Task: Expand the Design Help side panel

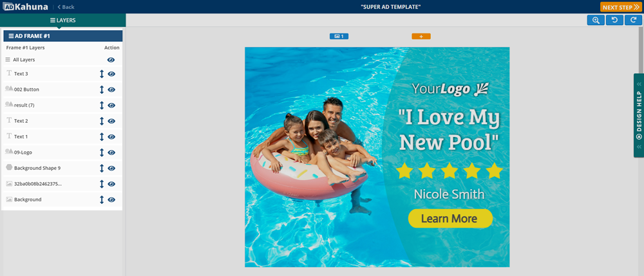Action: point(639,115)
